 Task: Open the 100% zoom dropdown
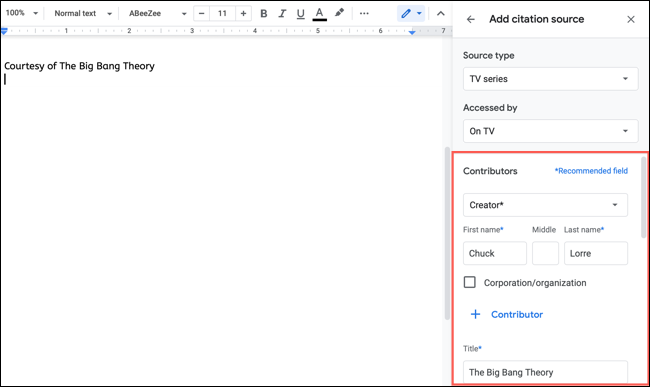(x=22, y=13)
